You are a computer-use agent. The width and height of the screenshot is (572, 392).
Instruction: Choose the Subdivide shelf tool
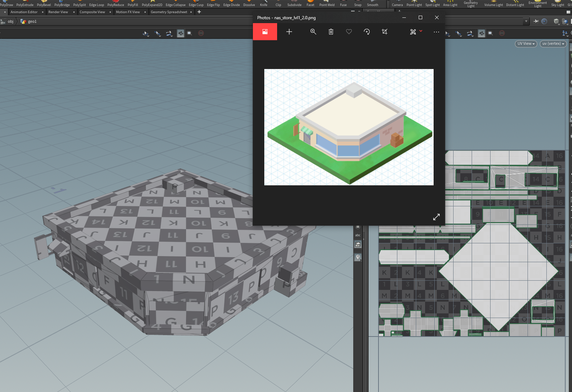(x=294, y=4)
